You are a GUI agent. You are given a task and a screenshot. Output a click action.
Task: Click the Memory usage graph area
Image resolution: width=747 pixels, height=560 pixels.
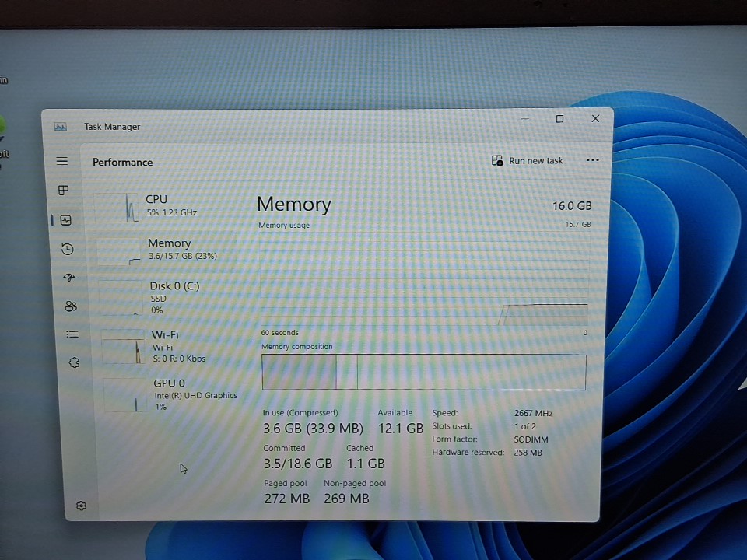click(423, 280)
